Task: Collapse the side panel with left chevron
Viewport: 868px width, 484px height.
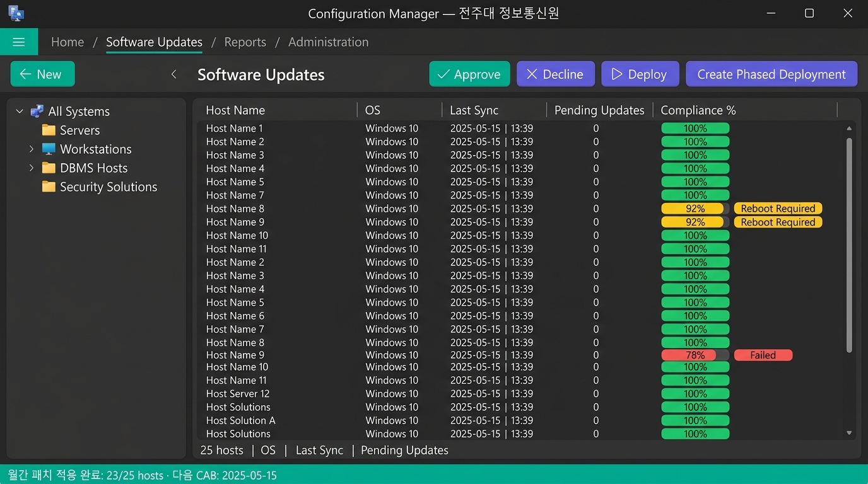Action: (174, 74)
